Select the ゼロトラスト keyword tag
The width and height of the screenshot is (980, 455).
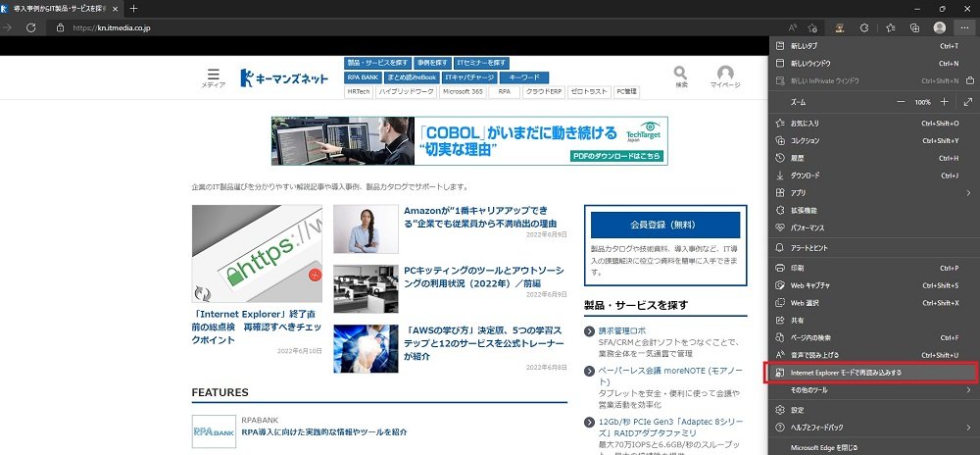(x=589, y=92)
